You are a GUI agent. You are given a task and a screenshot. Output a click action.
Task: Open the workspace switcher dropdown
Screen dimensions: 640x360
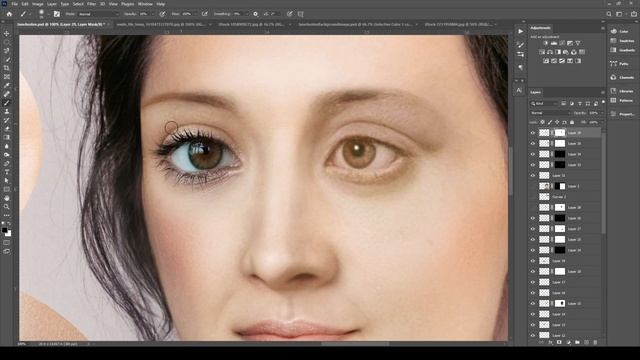[x=620, y=14]
